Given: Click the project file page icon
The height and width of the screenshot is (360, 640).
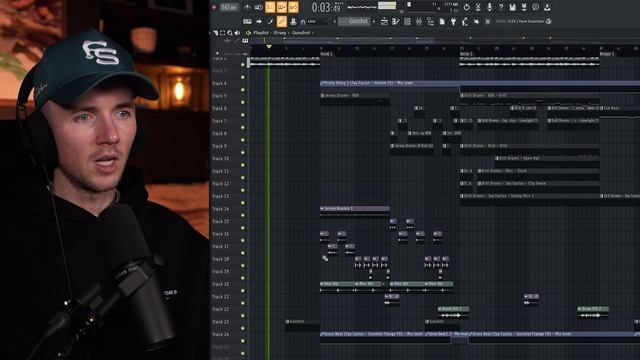Looking at the screenshot, I should [x=442, y=21].
